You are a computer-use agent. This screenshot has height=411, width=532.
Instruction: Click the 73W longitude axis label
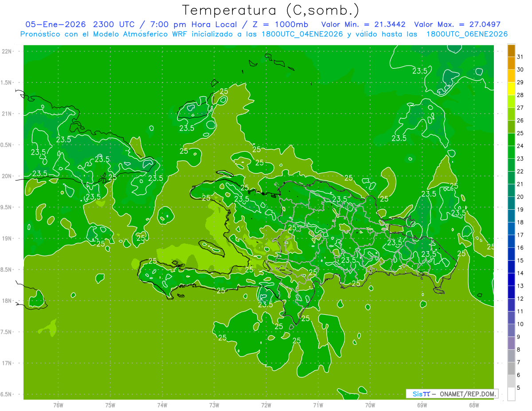(214, 405)
